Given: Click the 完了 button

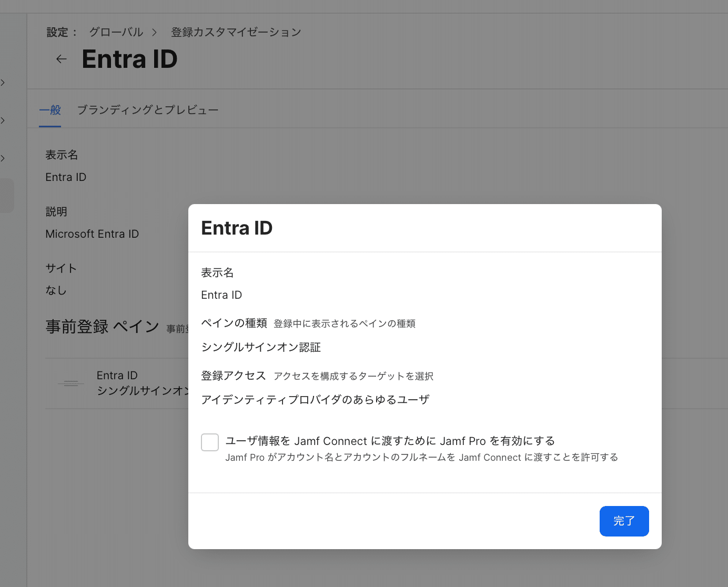Looking at the screenshot, I should point(624,521).
